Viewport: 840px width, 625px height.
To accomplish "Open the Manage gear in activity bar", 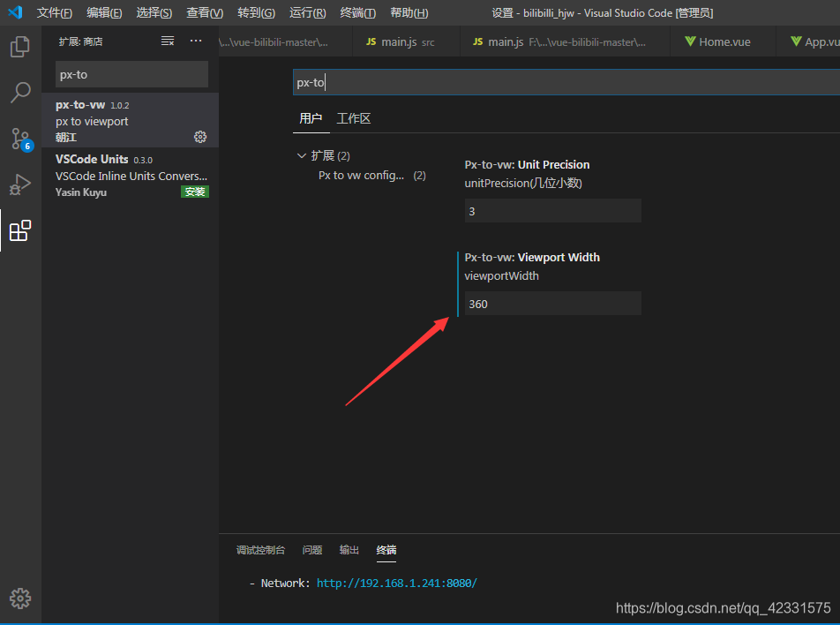I will (x=19, y=599).
